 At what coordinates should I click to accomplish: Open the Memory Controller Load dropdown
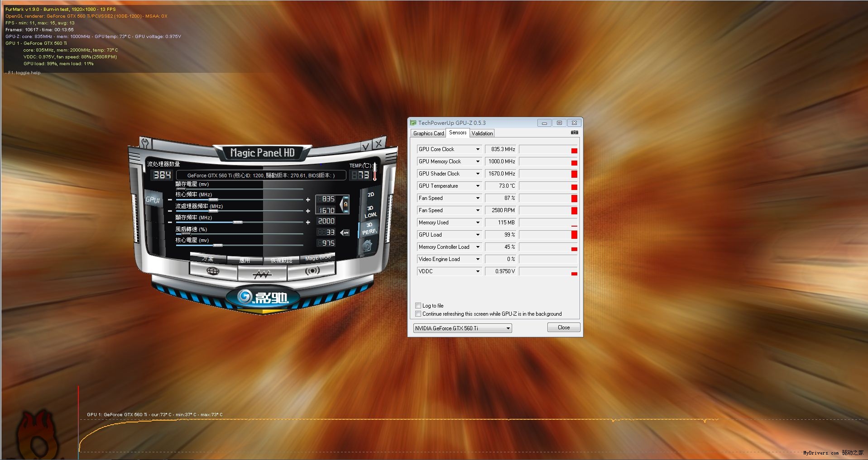coord(449,247)
